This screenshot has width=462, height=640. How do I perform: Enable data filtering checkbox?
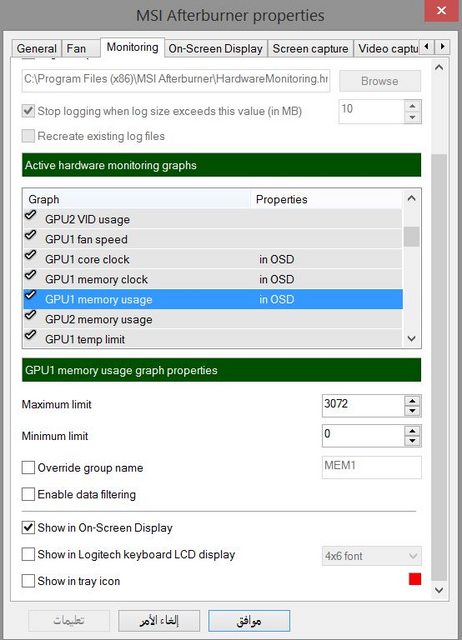(28, 494)
